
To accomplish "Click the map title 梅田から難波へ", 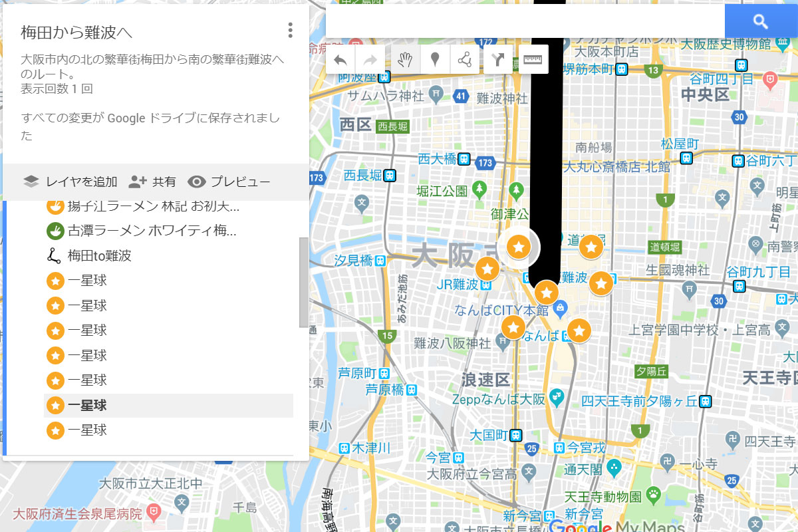I will coord(77,33).
